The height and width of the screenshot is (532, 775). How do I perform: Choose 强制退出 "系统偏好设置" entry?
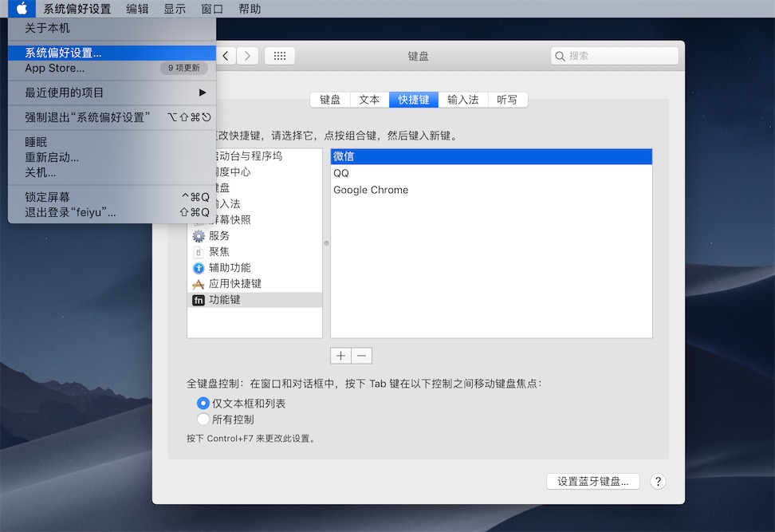point(112,117)
